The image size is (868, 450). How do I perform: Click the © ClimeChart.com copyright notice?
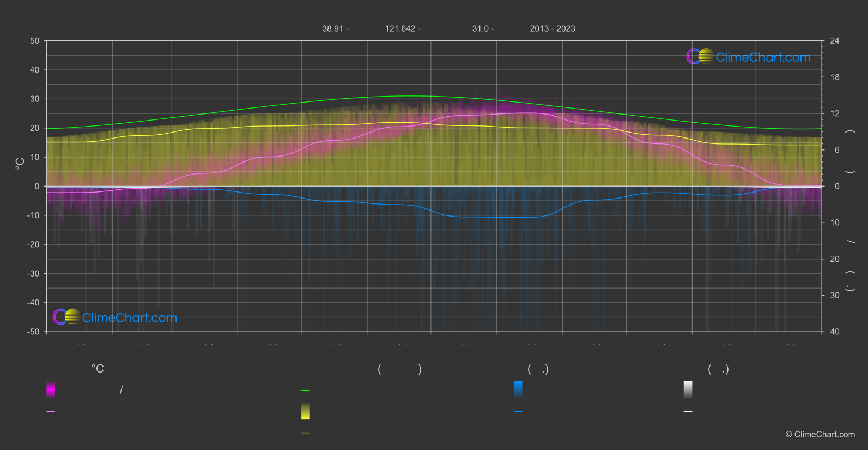[x=820, y=434]
